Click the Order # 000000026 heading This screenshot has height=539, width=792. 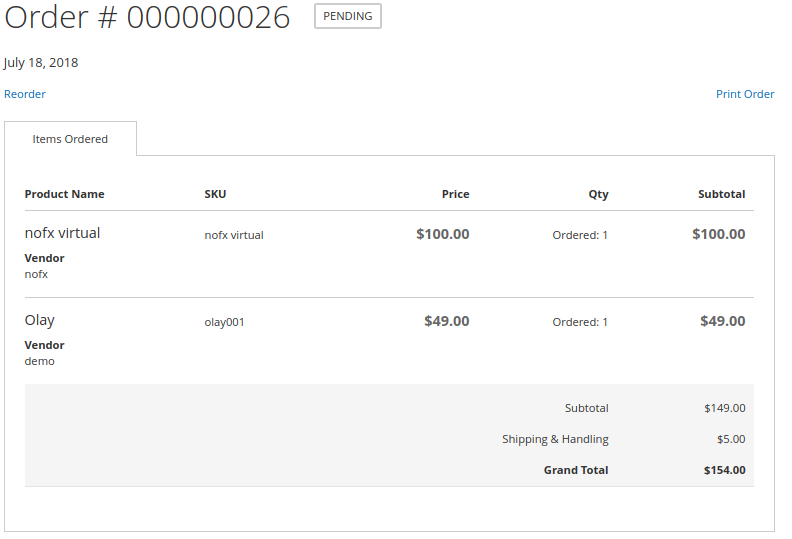click(148, 17)
